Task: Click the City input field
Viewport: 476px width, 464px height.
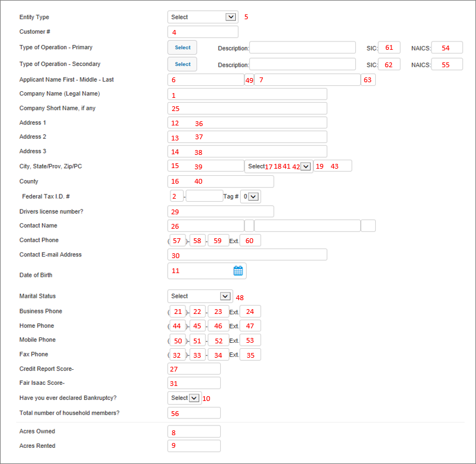Action: (x=206, y=166)
